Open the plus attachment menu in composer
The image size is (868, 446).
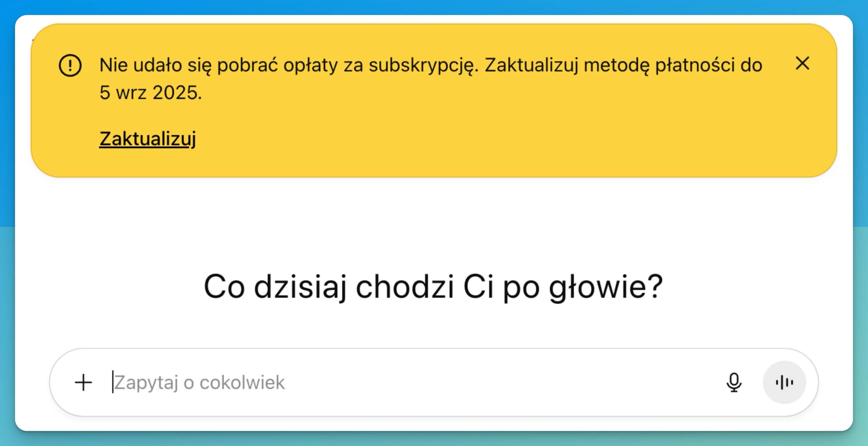[x=83, y=383]
